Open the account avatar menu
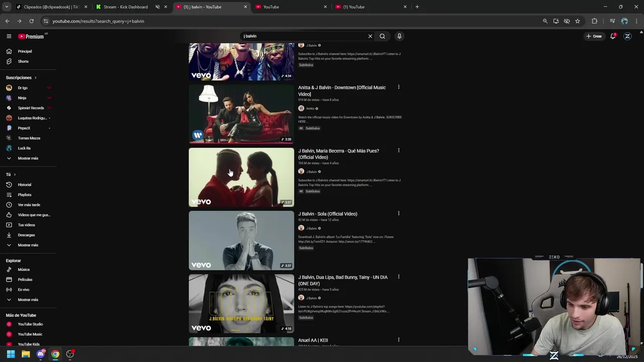The width and height of the screenshot is (644, 362). (627, 36)
